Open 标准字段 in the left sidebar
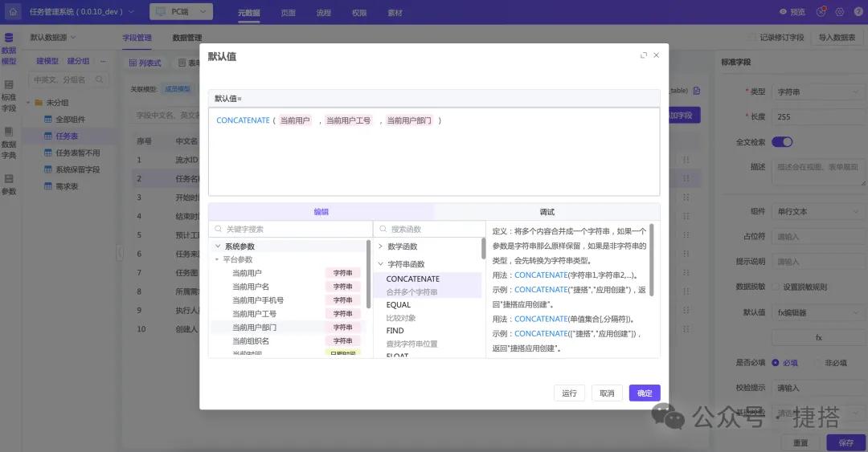 click(8, 96)
